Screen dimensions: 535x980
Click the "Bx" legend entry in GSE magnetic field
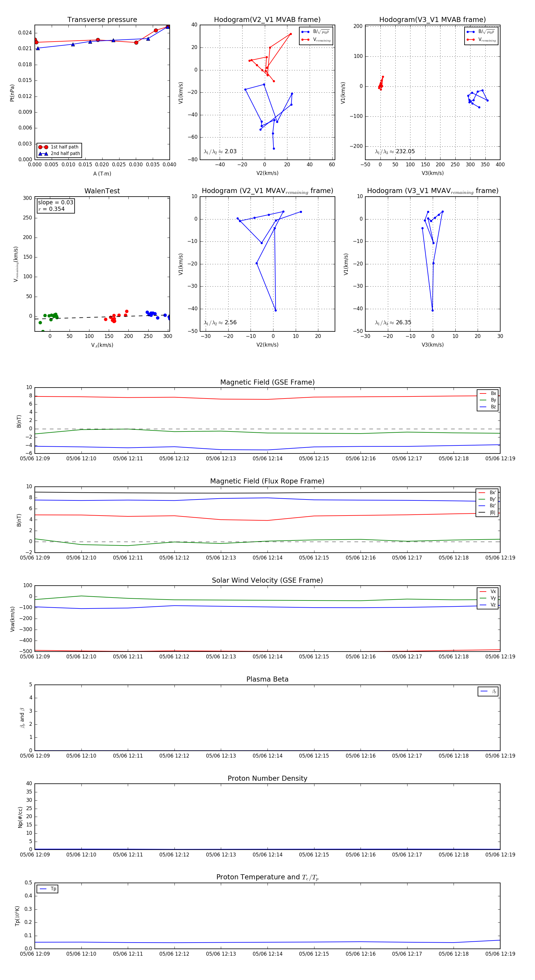tap(488, 393)
